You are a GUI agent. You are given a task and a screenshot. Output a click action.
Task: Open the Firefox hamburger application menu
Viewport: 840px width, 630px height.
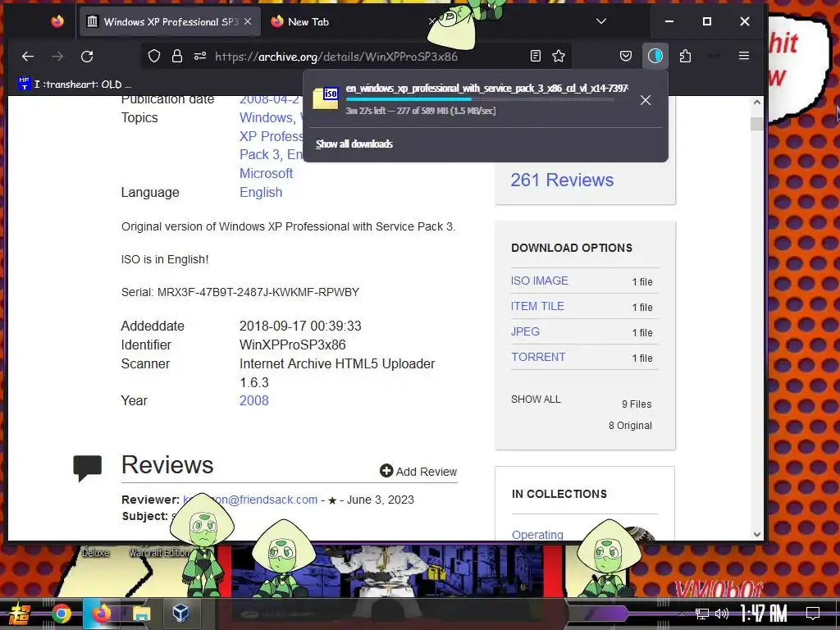743,56
